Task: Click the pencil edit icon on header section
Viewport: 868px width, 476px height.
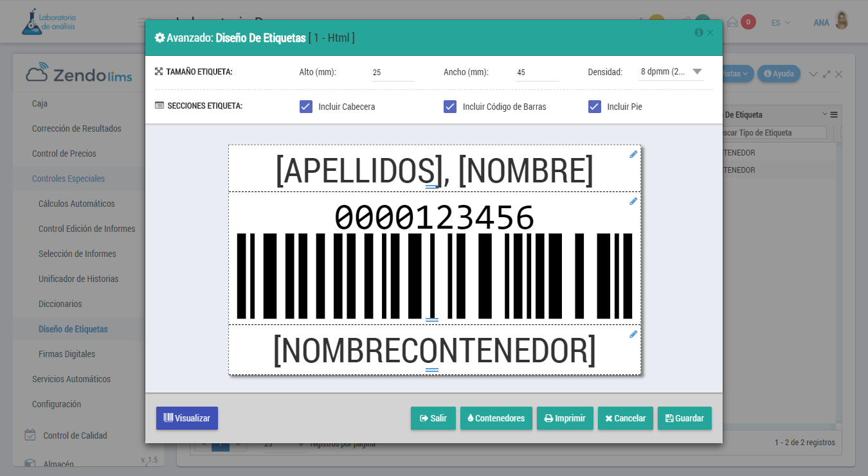Action: pyautogui.click(x=633, y=154)
